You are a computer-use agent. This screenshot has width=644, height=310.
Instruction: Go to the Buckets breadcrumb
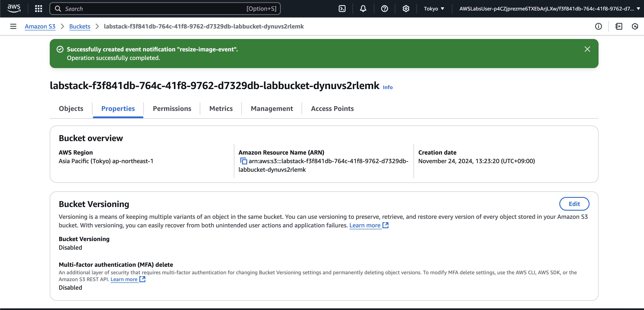(x=80, y=27)
